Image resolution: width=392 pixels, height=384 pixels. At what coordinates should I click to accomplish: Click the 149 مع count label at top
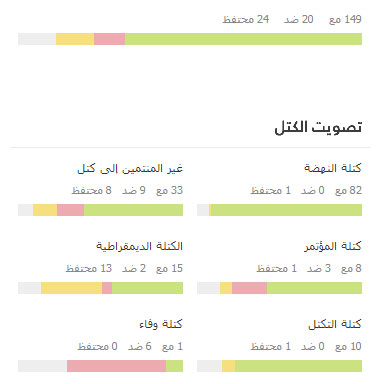345,19
